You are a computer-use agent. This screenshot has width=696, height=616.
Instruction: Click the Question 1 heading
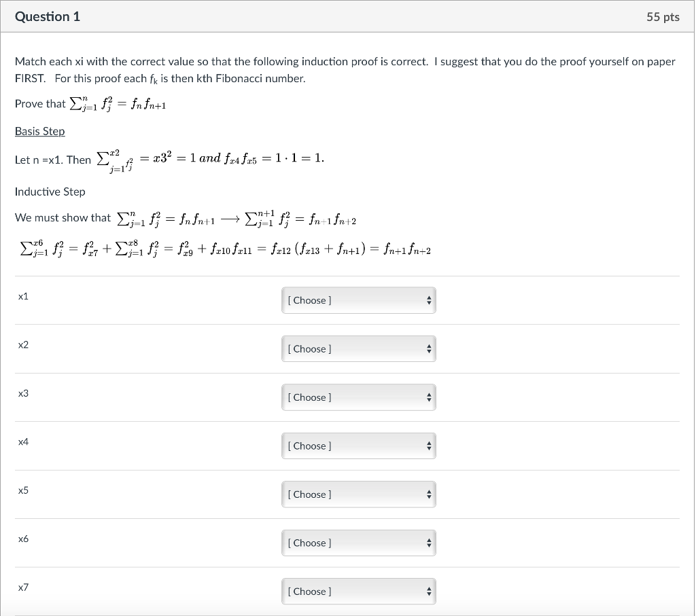[x=48, y=17]
